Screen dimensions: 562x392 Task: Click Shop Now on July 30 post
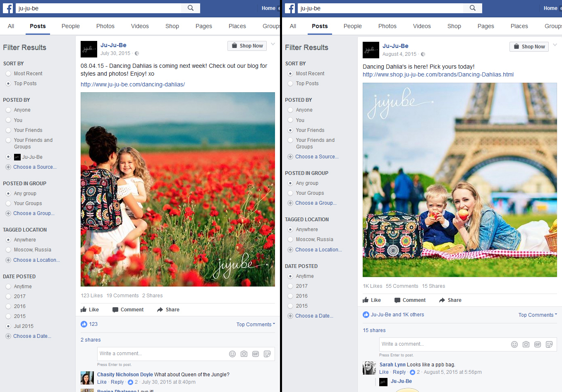click(x=247, y=46)
